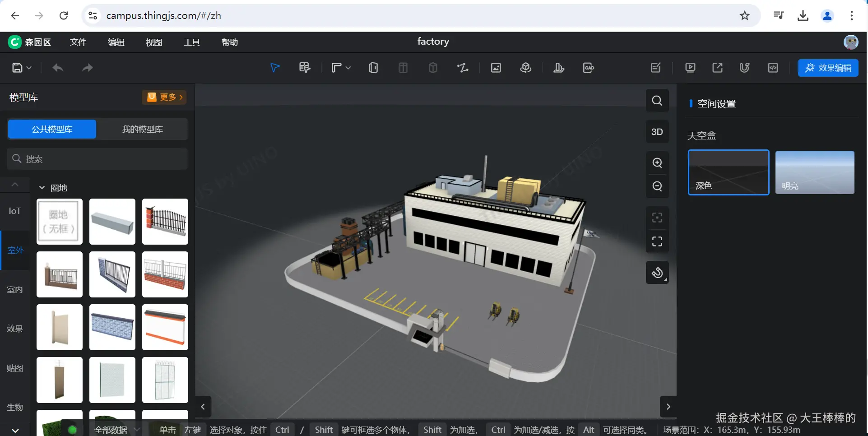Click the building extrude tool icon
The image size is (868, 436).
(x=559, y=68)
